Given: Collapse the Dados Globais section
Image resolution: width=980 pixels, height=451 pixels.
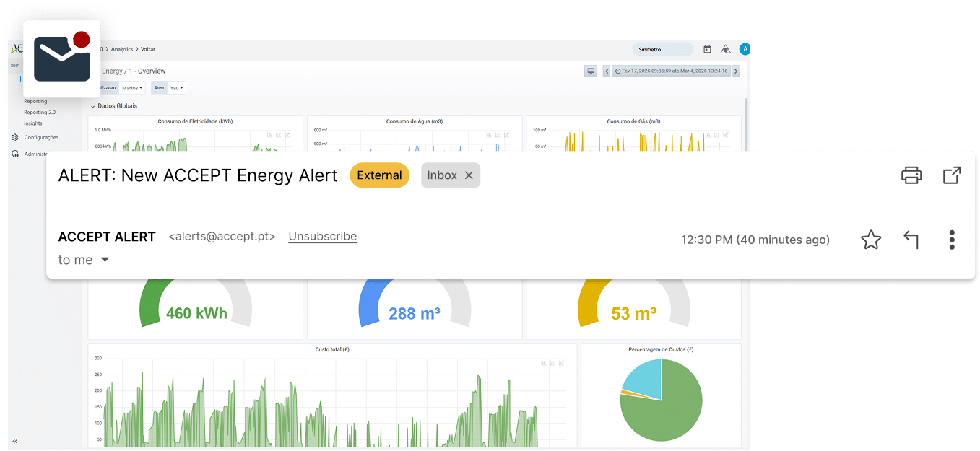Looking at the screenshot, I should tap(93, 106).
